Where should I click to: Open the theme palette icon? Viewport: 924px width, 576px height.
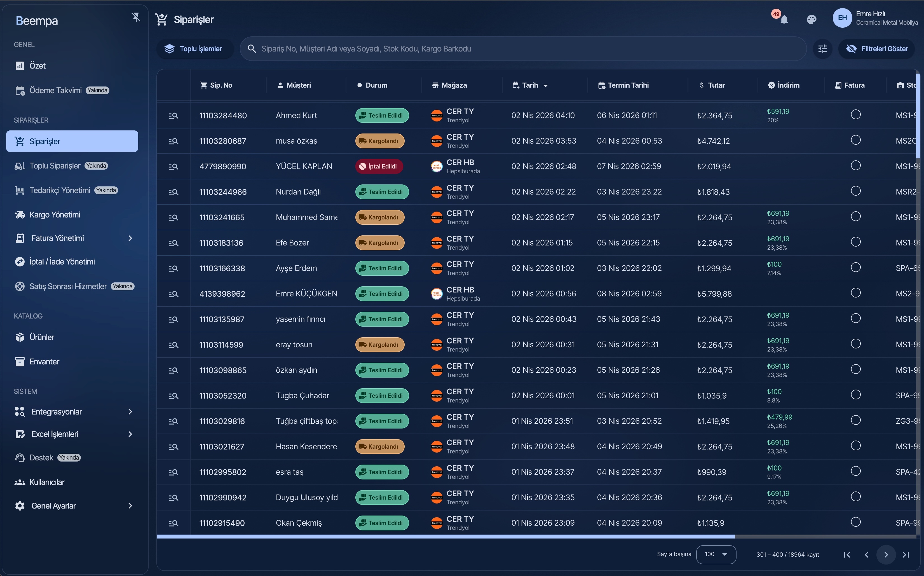click(x=811, y=19)
